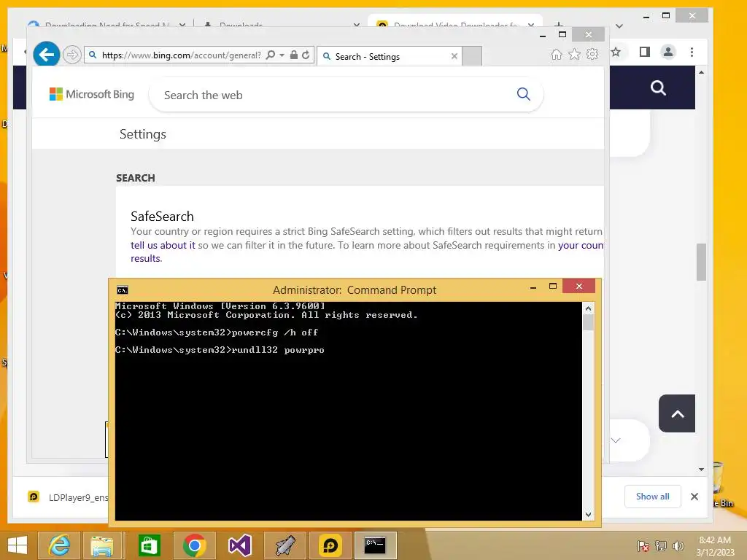Open Chrome profile avatar

668,52
